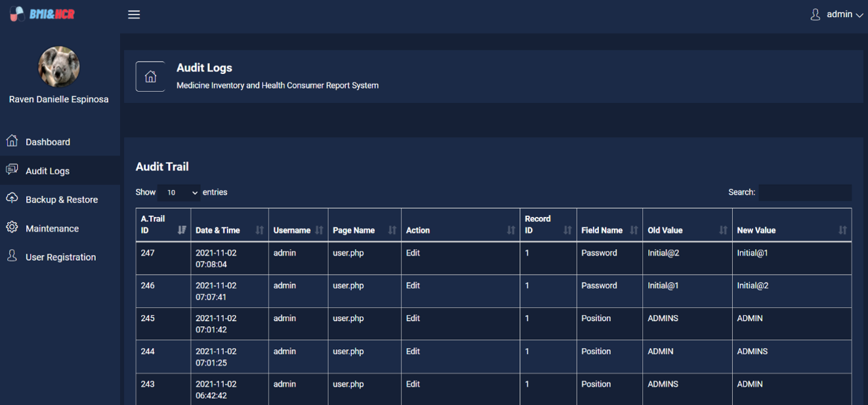Click the hamburger menu icon
This screenshot has width=868, height=405.
(134, 14)
